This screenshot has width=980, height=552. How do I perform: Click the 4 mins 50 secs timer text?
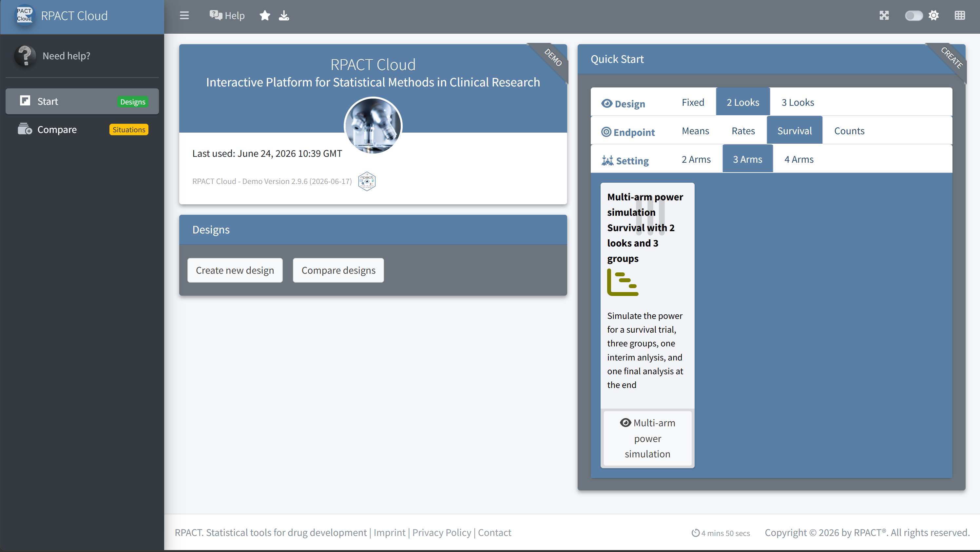click(x=725, y=533)
